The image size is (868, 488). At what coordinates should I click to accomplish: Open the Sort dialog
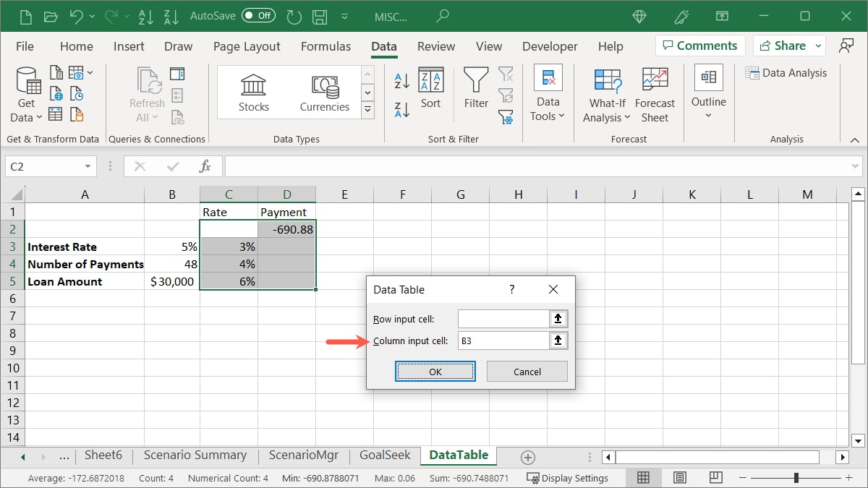pyautogui.click(x=430, y=92)
